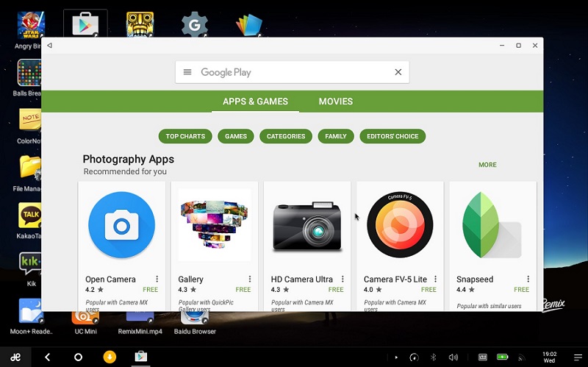Viewport: 588px width, 367px height.
Task: Open the clock showing 19:02 Wed
Action: [549, 357]
